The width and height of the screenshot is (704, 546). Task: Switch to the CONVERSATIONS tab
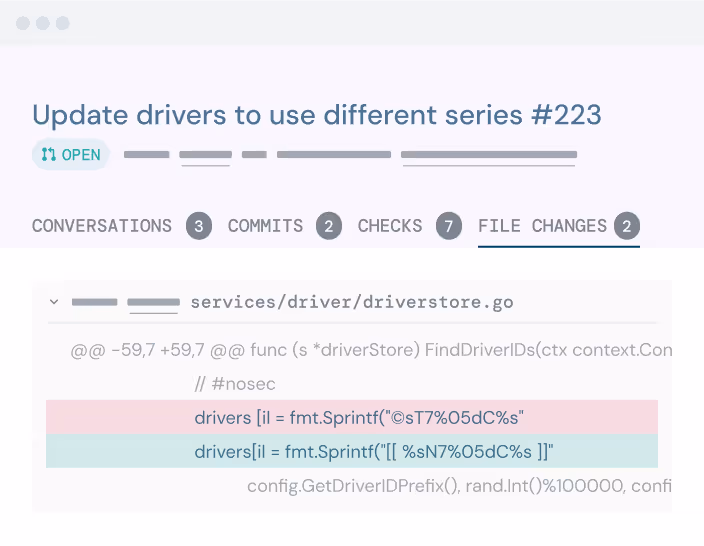(102, 226)
